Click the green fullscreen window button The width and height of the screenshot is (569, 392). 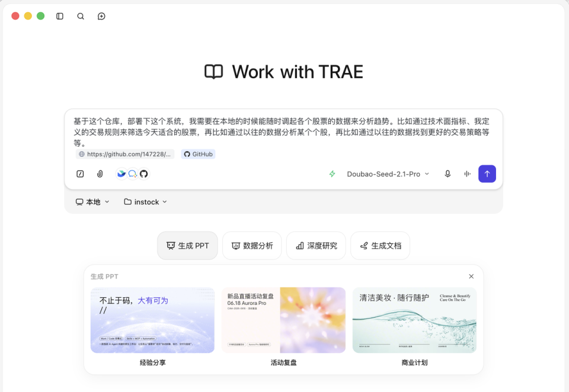(41, 16)
